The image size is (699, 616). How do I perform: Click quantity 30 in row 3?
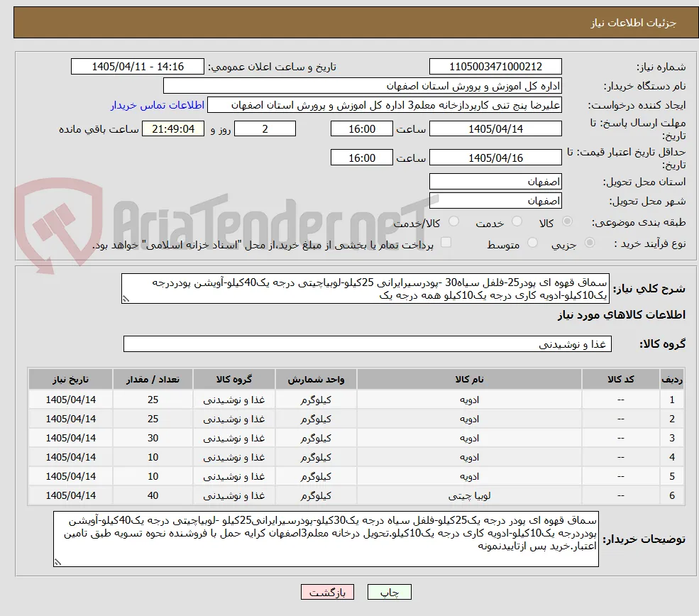pos(153,438)
